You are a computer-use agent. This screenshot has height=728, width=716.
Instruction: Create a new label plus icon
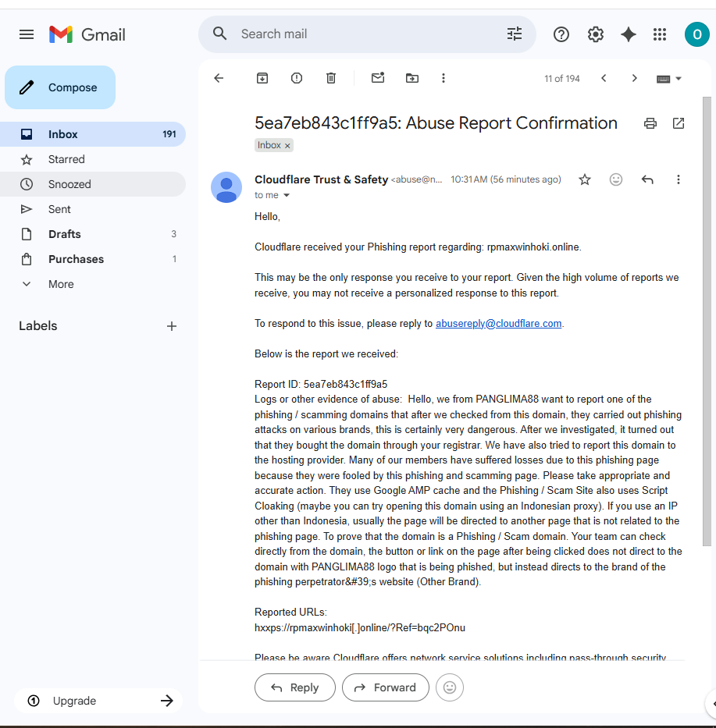coord(172,326)
